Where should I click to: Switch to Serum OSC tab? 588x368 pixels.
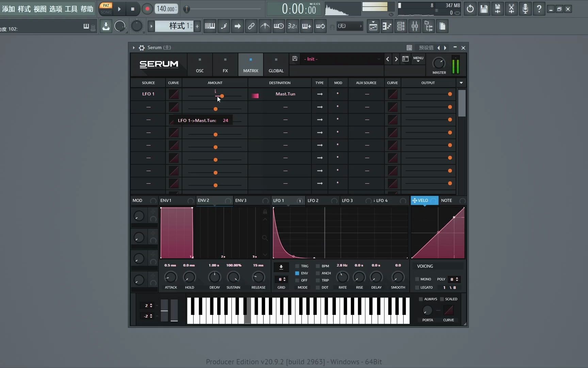point(200,64)
